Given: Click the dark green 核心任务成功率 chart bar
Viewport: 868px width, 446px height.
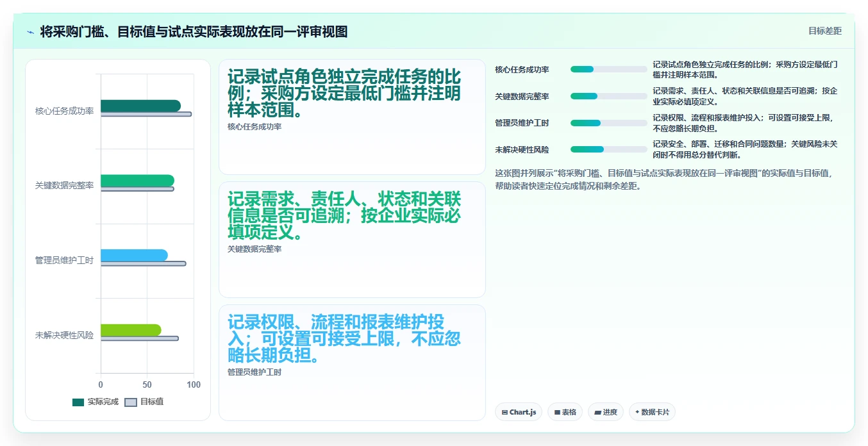Looking at the screenshot, I should pos(140,106).
